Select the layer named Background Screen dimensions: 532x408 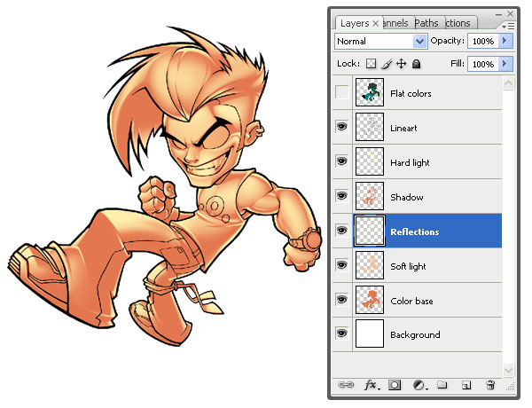pos(415,335)
